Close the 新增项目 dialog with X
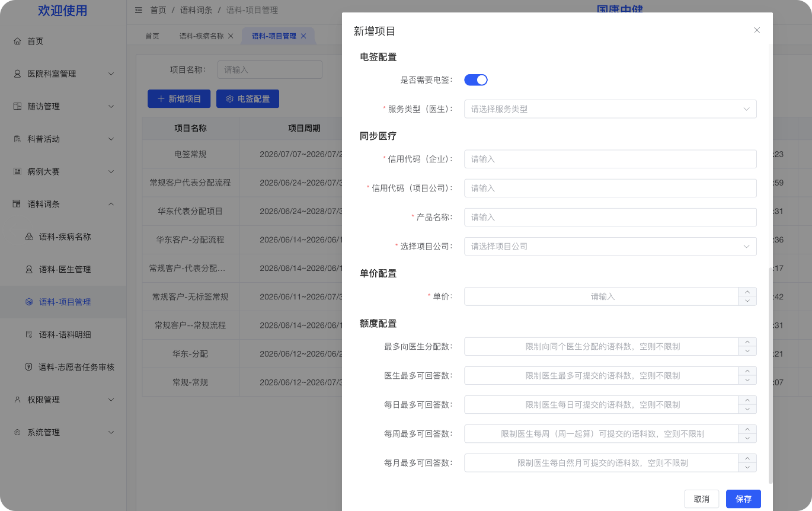Image resolution: width=812 pixels, height=511 pixels. pyautogui.click(x=757, y=30)
